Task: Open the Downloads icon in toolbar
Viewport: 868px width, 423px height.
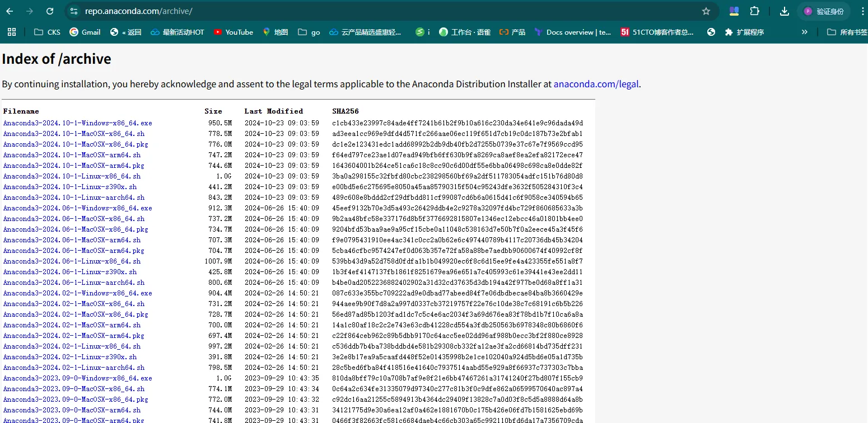Action: click(x=785, y=11)
